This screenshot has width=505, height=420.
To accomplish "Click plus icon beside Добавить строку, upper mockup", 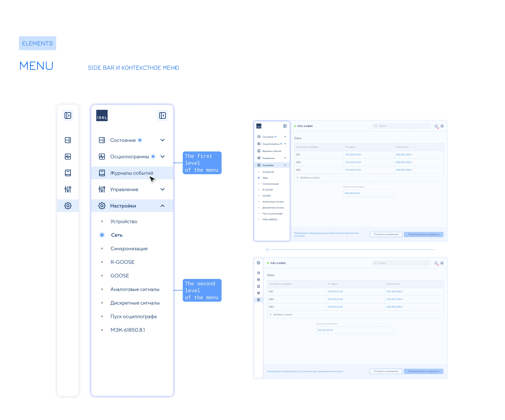I will coord(297,178).
